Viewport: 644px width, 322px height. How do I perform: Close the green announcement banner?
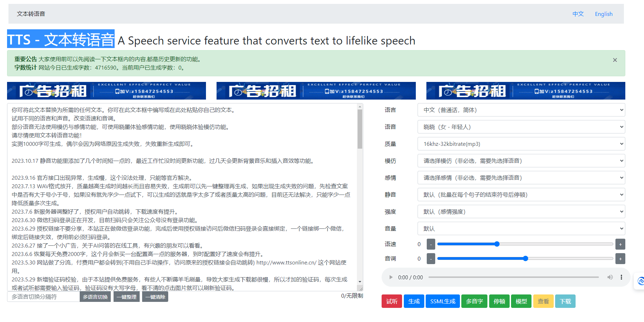[x=615, y=60]
